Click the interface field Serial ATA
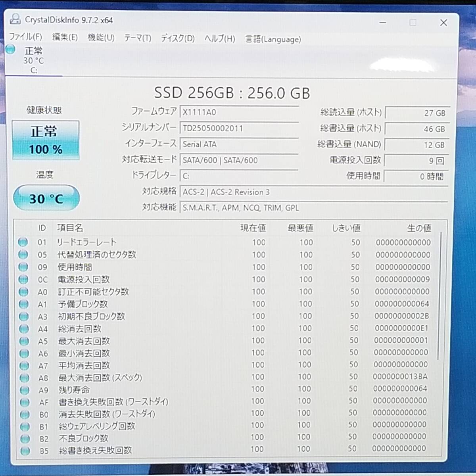The height and width of the screenshot is (476, 476). pyautogui.click(x=239, y=144)
